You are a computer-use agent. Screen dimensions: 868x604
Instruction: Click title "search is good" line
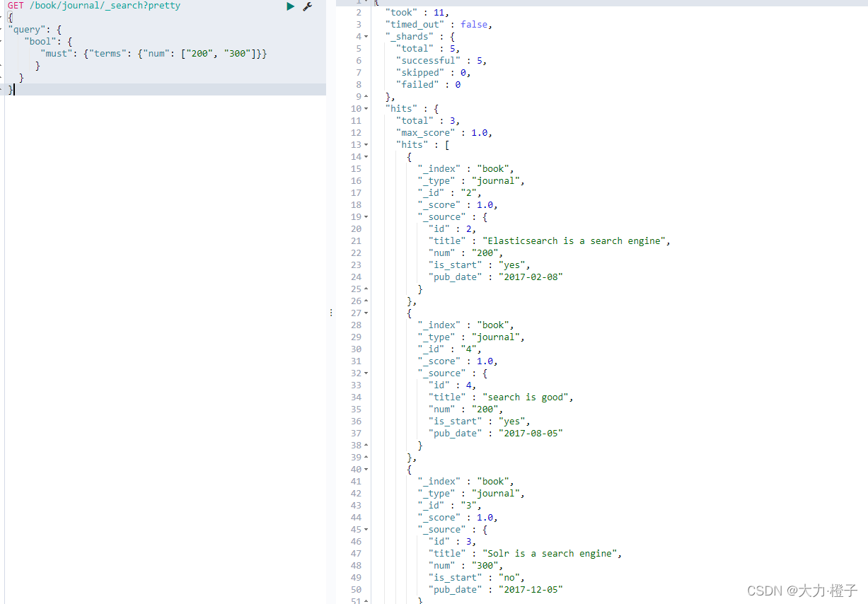[501, 397]
